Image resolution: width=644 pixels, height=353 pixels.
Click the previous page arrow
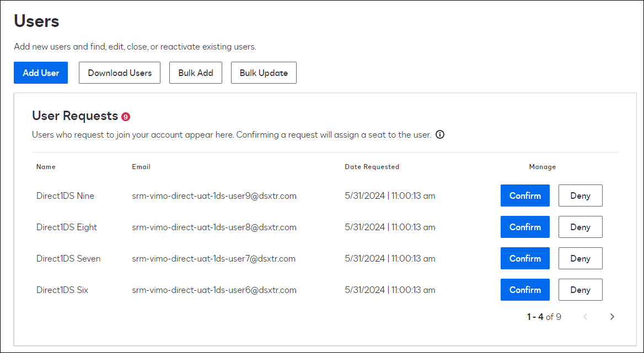click(x=586, y=317)
